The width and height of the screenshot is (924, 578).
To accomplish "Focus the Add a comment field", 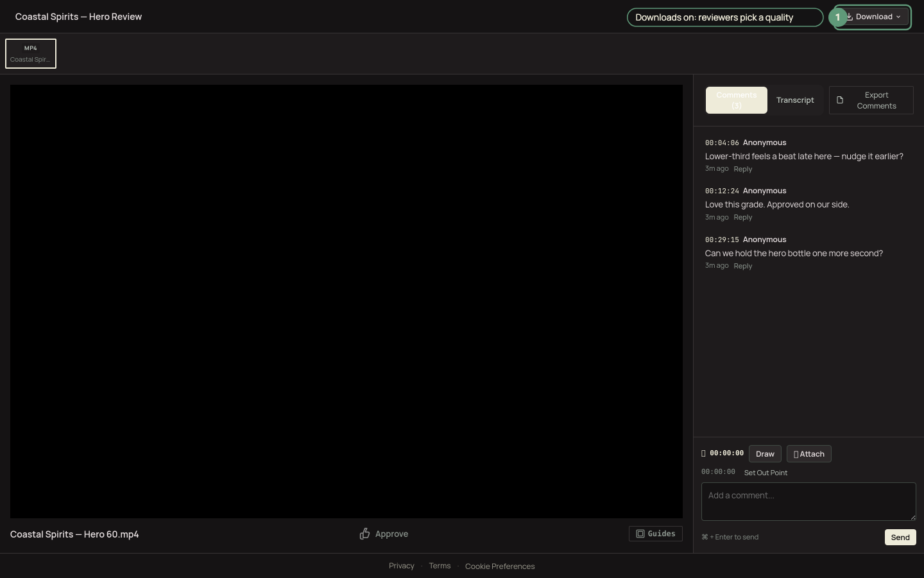I will point(809,502).
